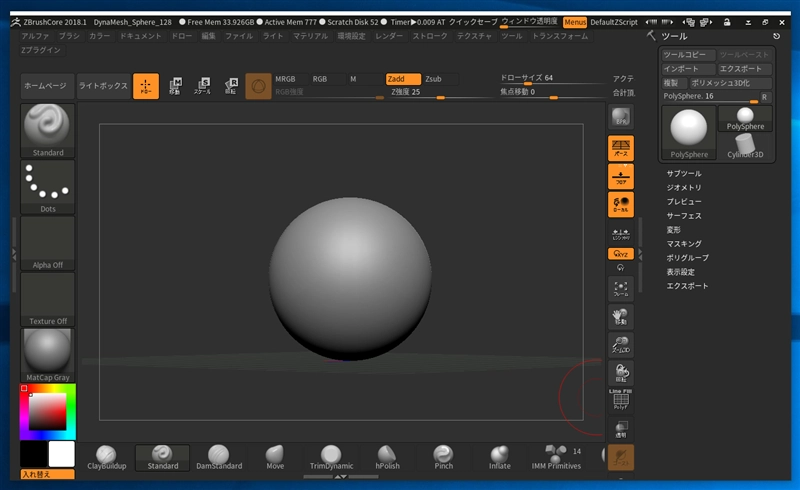Select the Pinch brush
The image size is (800, 490).
443,457
